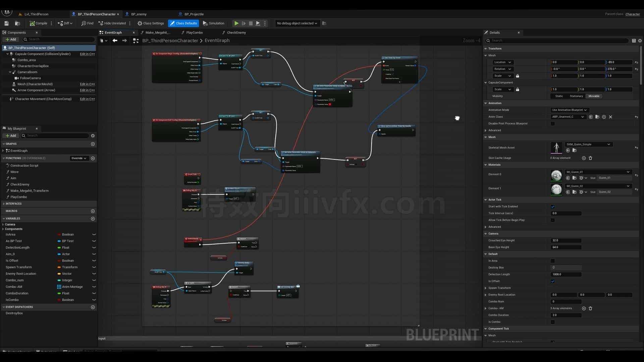The image size is (644, 362).
Task: Switch to the Lvl_ThirdPerson tab
Action: [36, 14]
